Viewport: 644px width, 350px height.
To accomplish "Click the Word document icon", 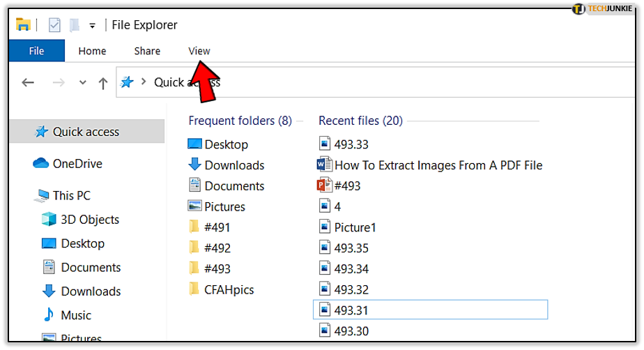I will point(324,165).
